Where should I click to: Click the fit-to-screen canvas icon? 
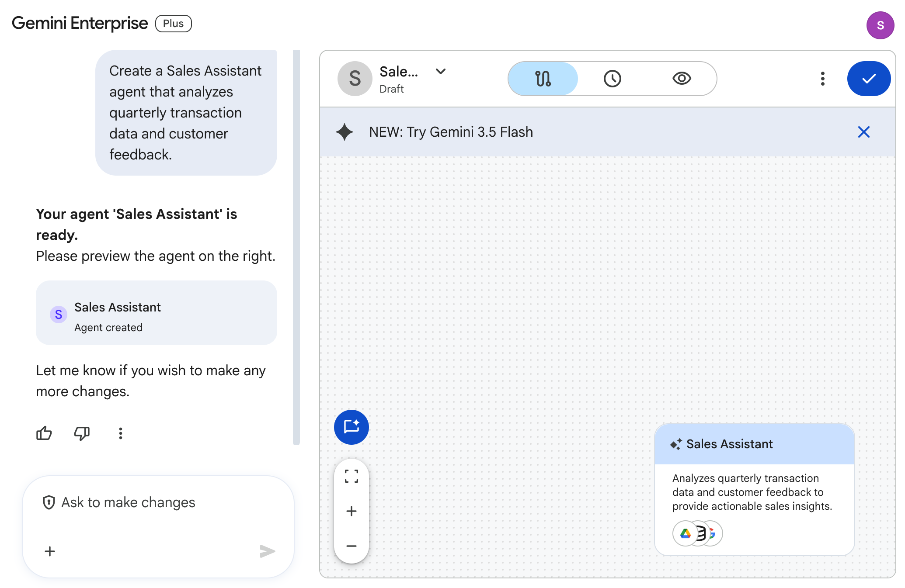(x=352, y=476)
